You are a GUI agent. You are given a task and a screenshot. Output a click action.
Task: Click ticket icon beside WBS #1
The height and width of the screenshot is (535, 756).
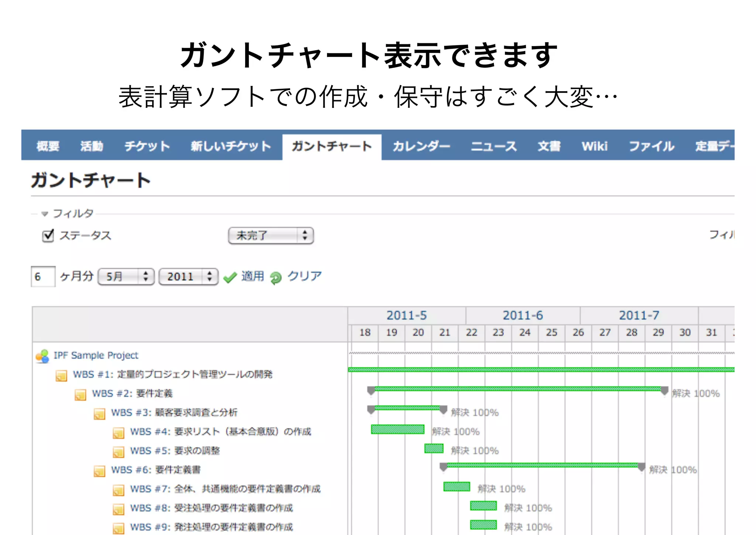click(x=61, y=376)
